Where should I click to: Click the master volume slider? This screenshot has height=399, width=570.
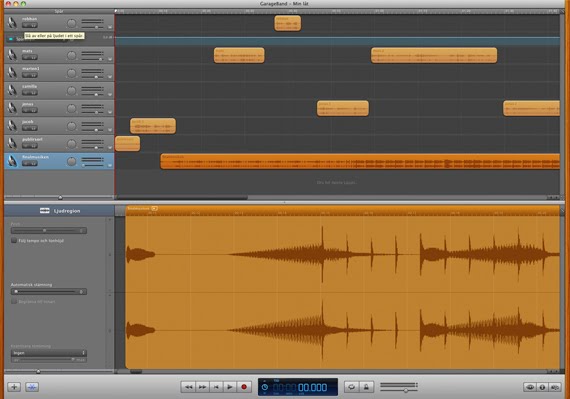point(399,390)
